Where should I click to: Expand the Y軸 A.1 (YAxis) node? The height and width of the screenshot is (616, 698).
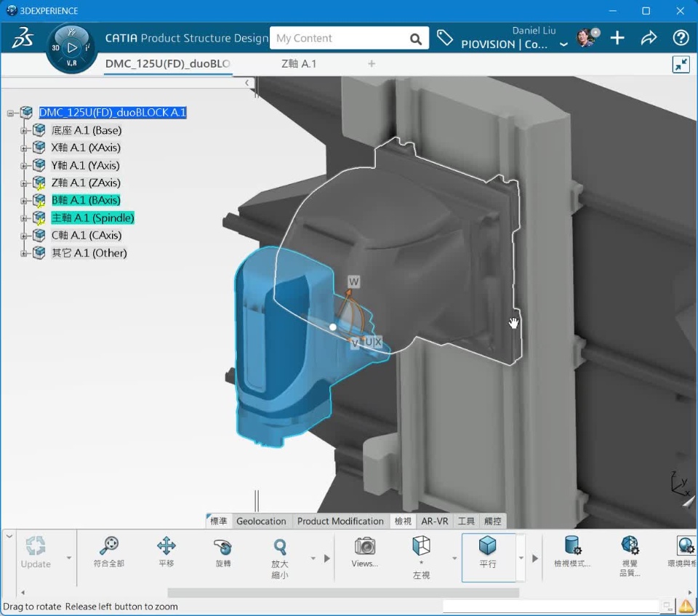pos(23,166)
